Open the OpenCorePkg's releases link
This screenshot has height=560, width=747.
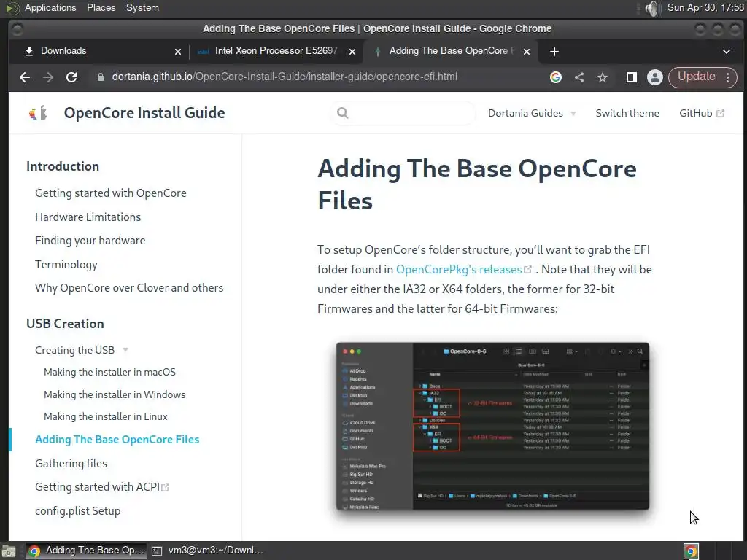point(463,270)
